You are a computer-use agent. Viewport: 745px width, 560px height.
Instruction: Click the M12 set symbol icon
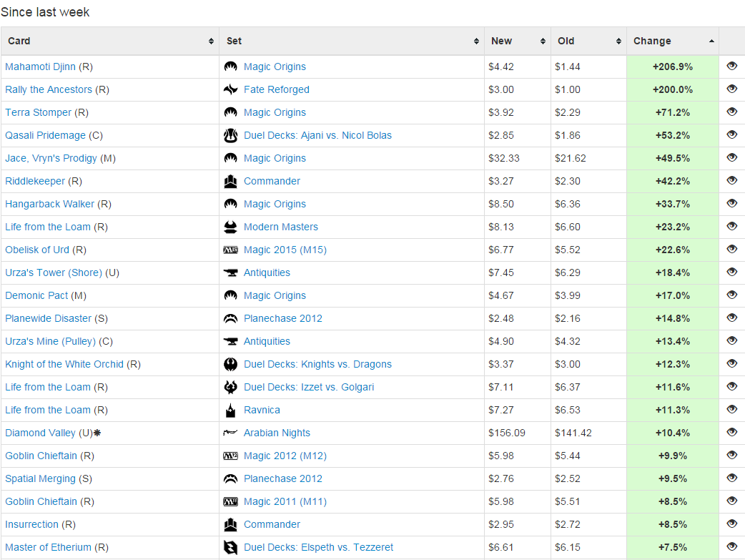[230, 456]
